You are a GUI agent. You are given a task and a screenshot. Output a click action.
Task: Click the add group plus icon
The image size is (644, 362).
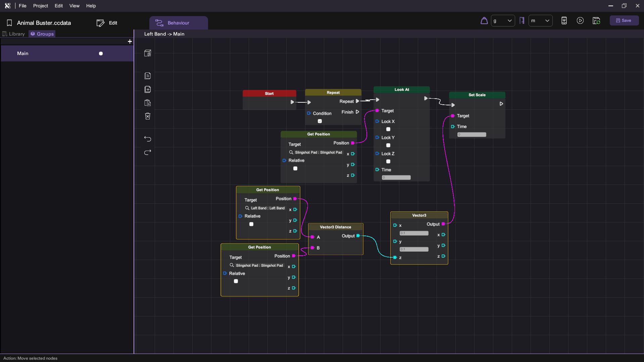point(130,42)
